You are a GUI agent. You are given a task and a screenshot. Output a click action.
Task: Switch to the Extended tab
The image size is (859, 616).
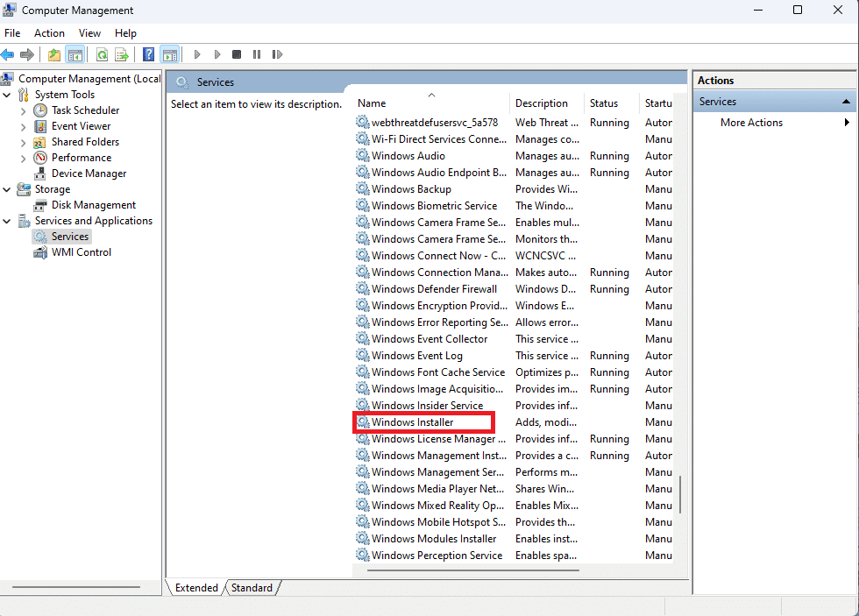coord(196,588)
